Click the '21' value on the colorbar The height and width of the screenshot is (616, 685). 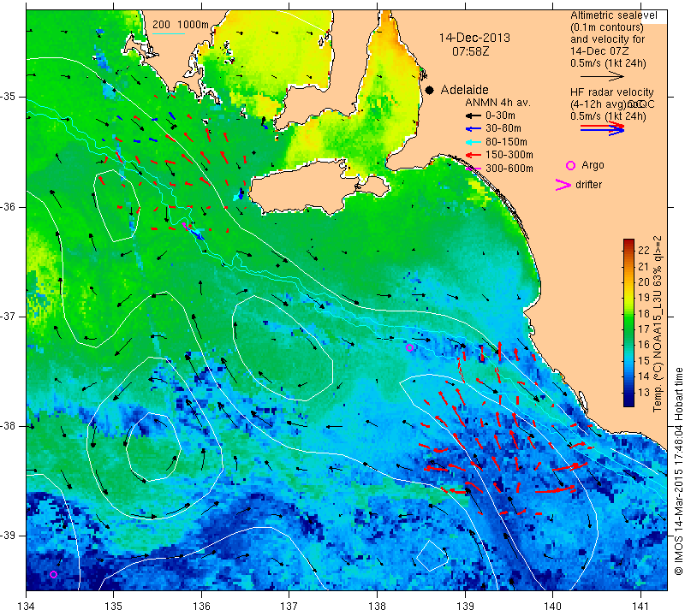click(x=644, y=267)
